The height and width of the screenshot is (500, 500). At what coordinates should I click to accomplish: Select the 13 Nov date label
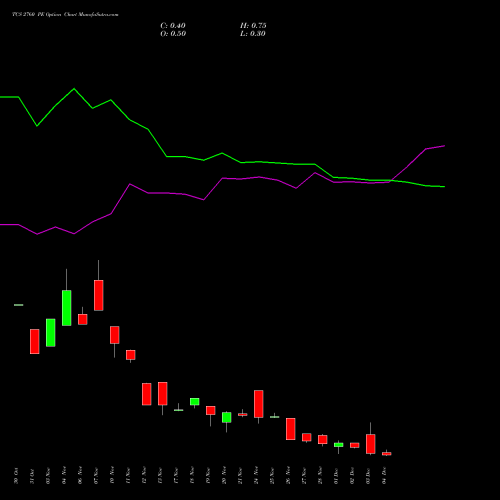(160, 476)
